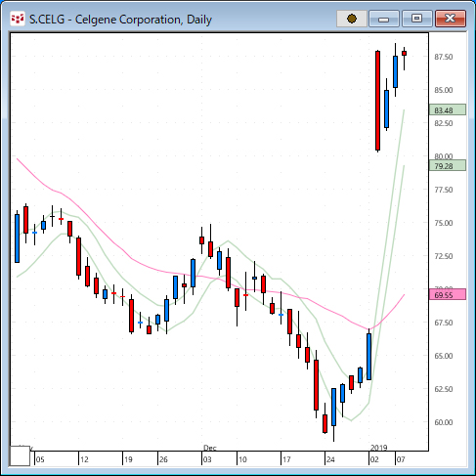
Task: Click the 10 date marker on time axis
Action: coord(242,459)
